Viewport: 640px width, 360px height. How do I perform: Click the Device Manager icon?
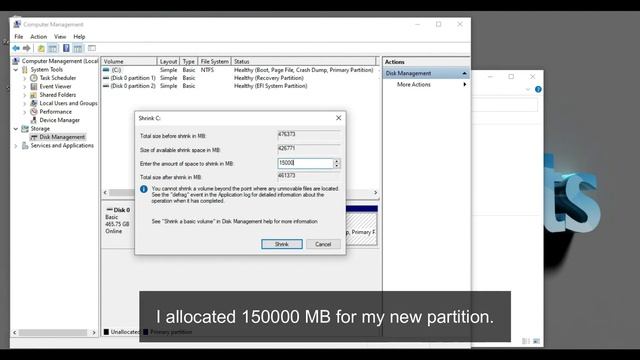tap(34, 120)
